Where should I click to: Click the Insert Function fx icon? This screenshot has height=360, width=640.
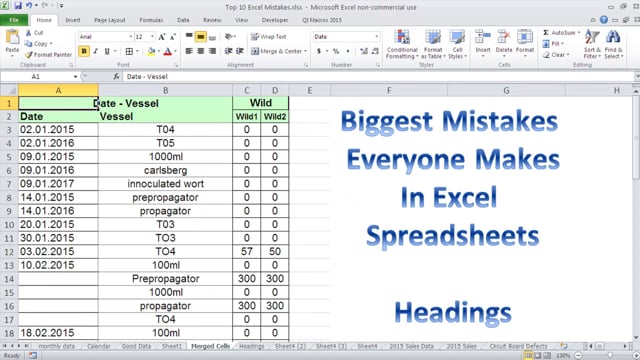coord(116,76)
